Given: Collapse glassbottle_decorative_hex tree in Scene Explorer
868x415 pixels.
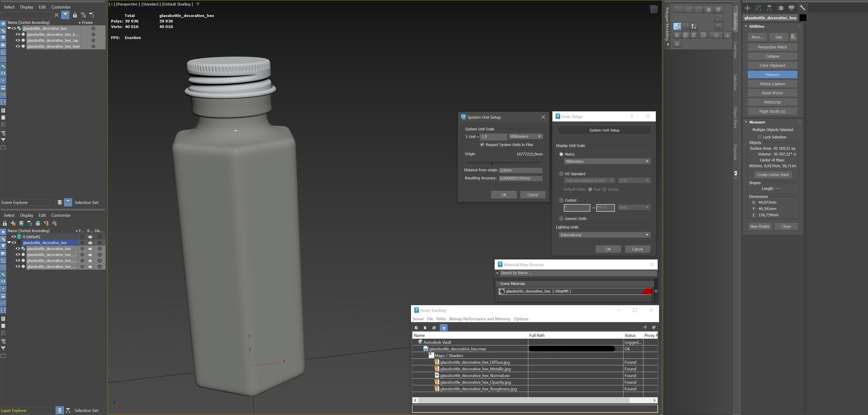Looking at the screenshot, I should (9, 28).
